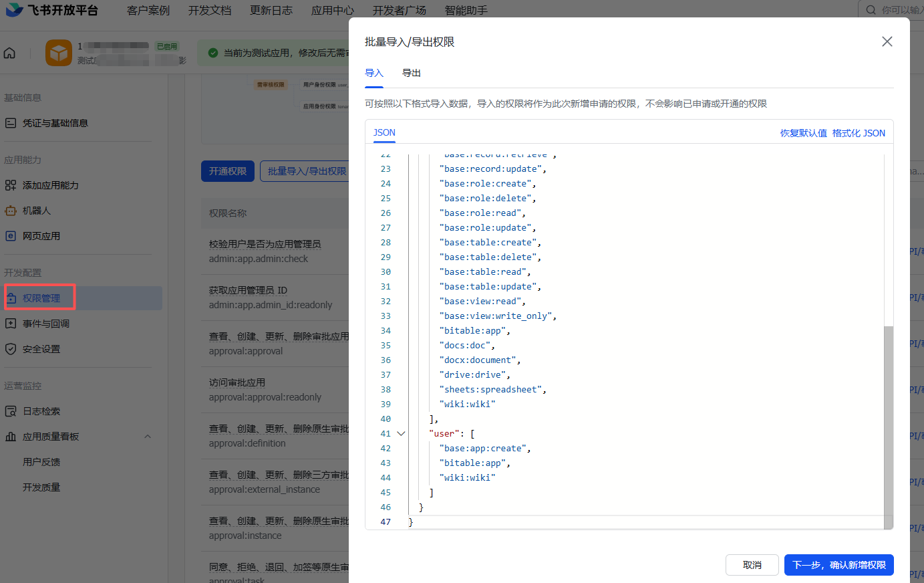Close the 批量导入/导出权限 dialog

pyautogui.click(x=887, y=41)
